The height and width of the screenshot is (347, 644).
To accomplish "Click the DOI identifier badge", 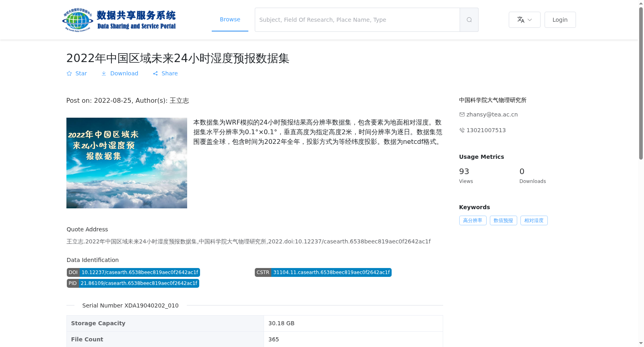I will [x=133, y=272].
